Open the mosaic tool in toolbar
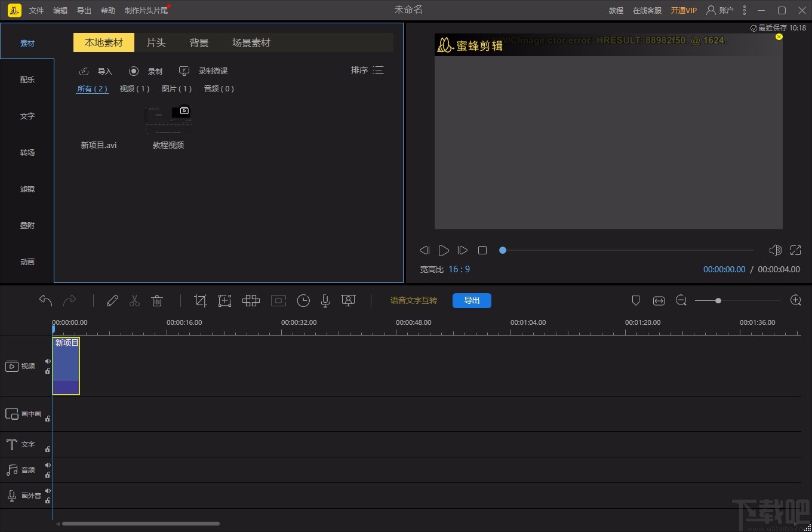This screenshot has width=812, height=532. [x=251, y=301]
